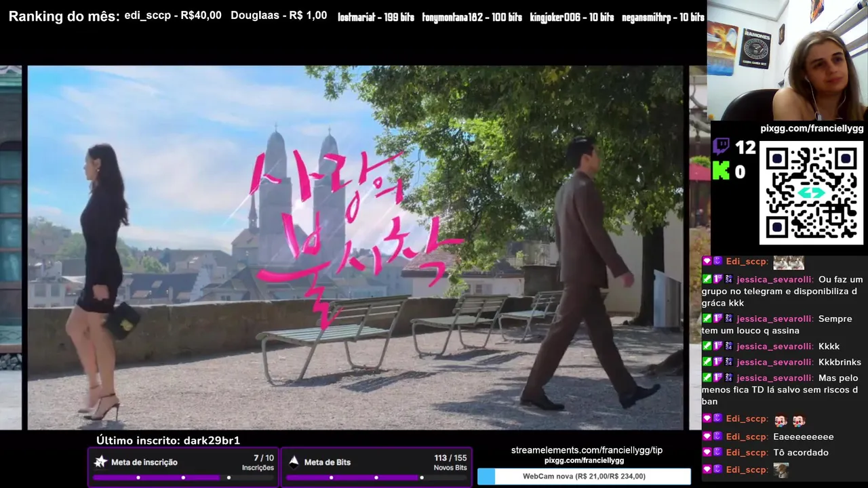Click 'negansmithrp - 10 bits' in ranking
Screen dimensions: 868x488
[x=663, y=17]
